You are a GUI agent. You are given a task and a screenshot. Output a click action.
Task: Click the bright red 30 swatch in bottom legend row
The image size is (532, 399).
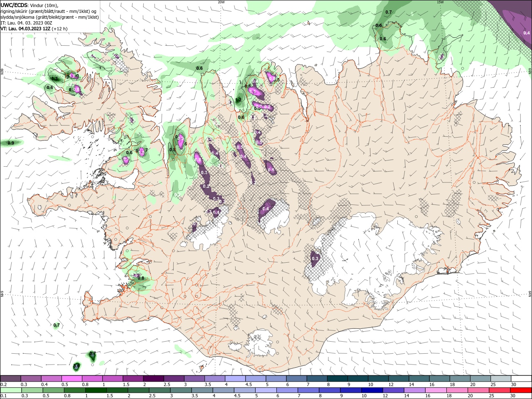point(521,390)
